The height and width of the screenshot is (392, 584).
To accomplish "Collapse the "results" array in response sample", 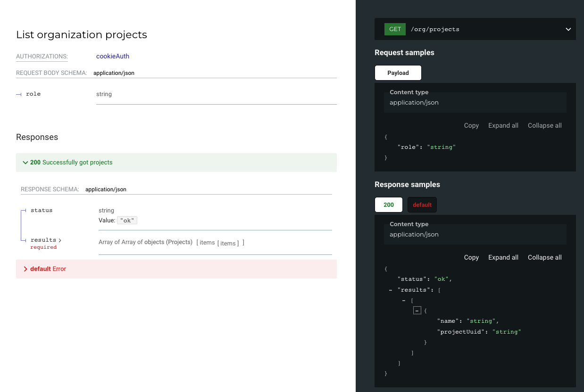I will tap(390, 290).
